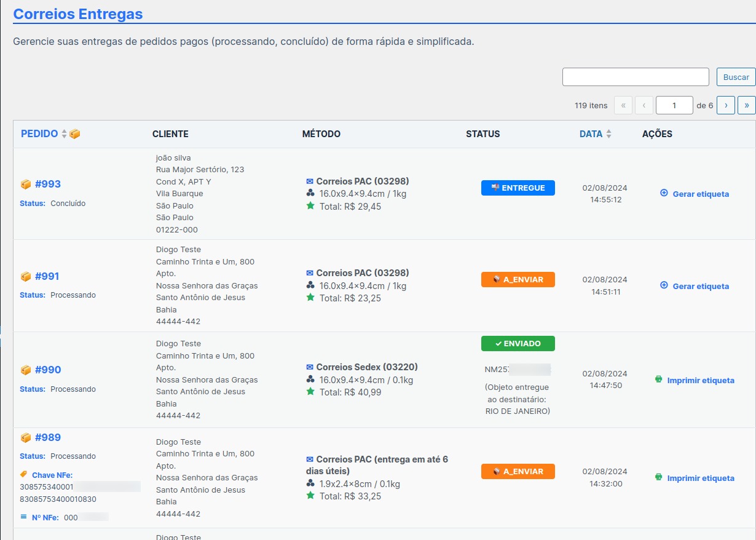Open order #990 link
This screenshot has height=540, width=756.
(48, 370)
